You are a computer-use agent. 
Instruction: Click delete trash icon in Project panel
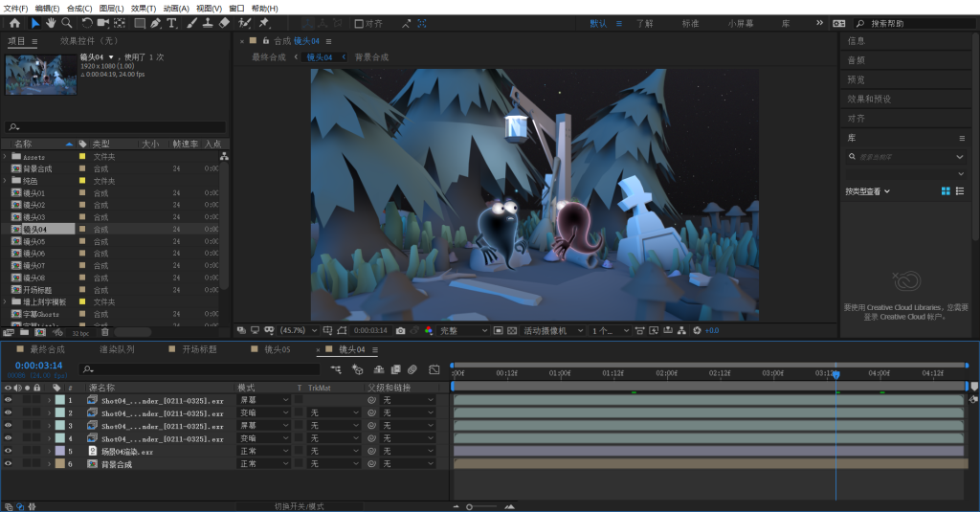click(x=105, y=333)
